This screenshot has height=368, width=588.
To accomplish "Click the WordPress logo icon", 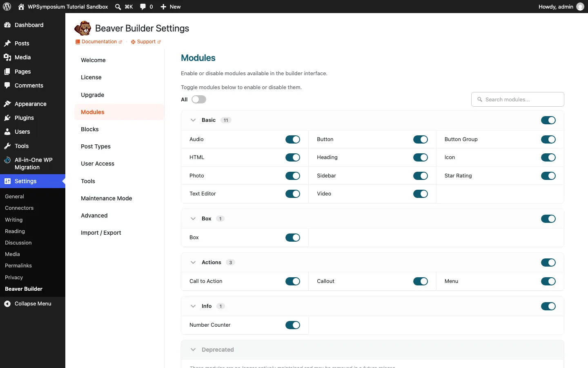I will tap(7, 7).
